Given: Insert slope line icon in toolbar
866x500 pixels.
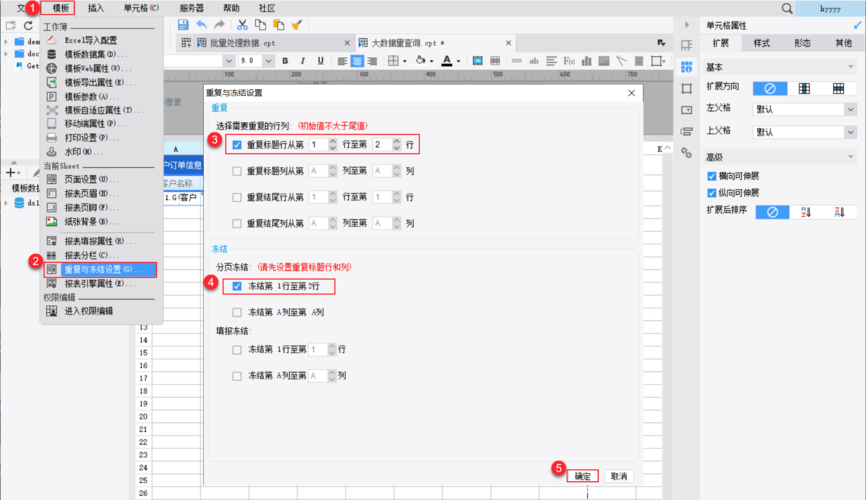Looking at the screenshot, I should 622,61.
